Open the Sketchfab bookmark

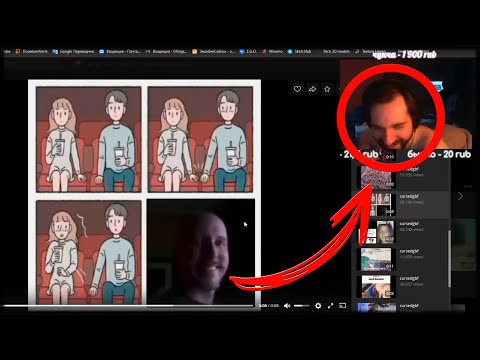pyautogui.click(x=299, y=51)
